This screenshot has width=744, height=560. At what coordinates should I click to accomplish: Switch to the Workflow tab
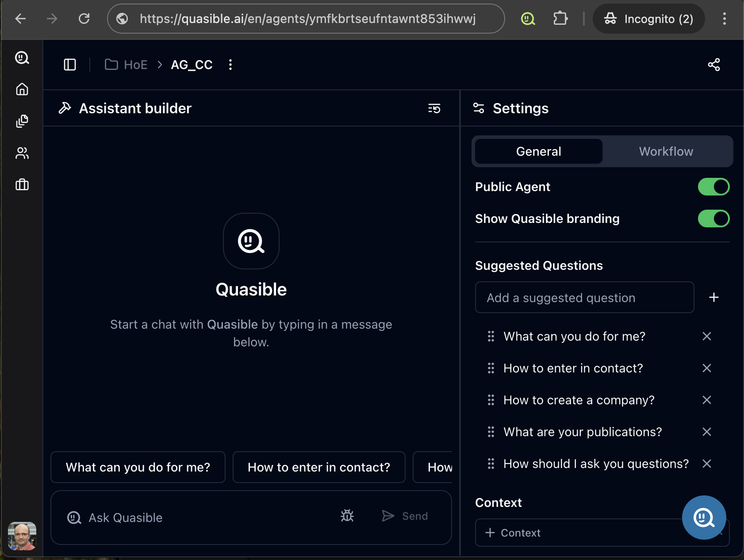(x=666, y=151)
